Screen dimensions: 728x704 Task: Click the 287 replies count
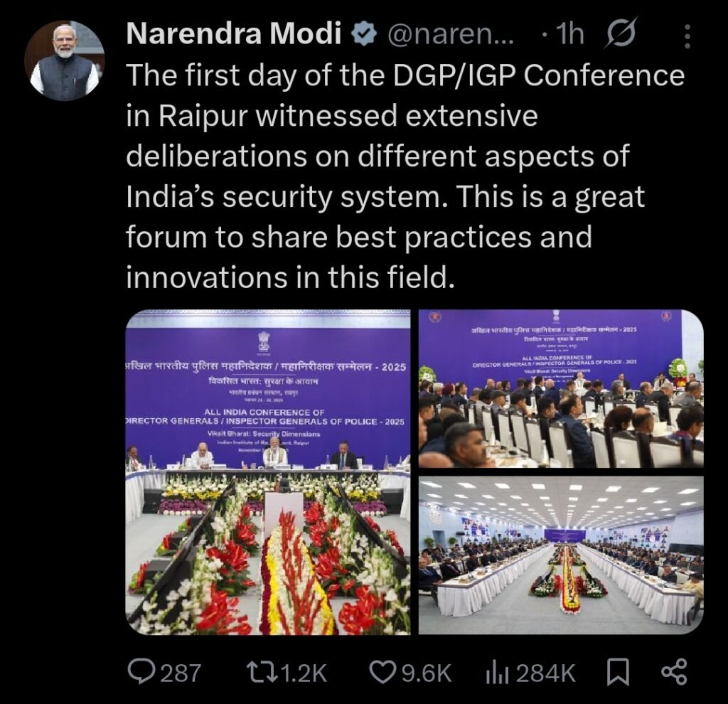[181, 673]
